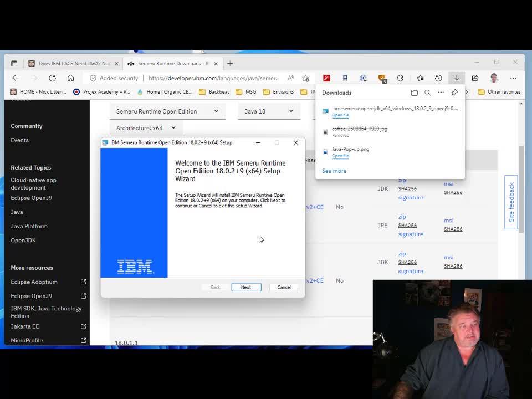Toggle the Downloads toolbar button
532x399 pixels.
click(457, 78)
